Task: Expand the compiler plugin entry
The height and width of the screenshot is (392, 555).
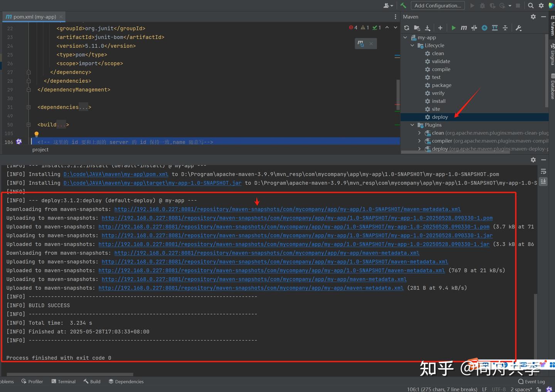Action: coord(419,141)
